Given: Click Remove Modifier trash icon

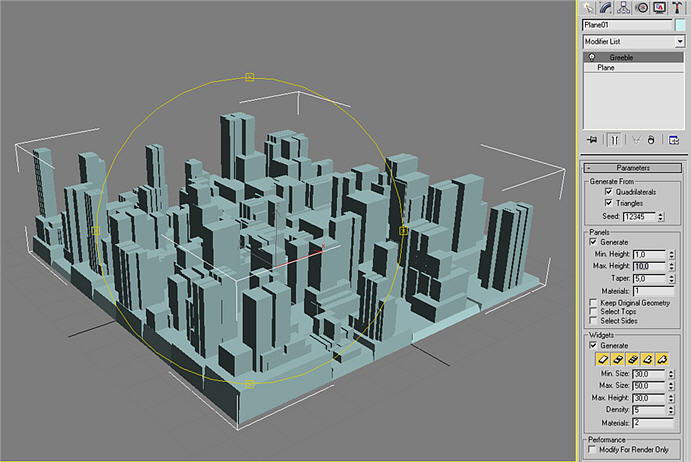Looking at the screenshot, I should [651, 140].
